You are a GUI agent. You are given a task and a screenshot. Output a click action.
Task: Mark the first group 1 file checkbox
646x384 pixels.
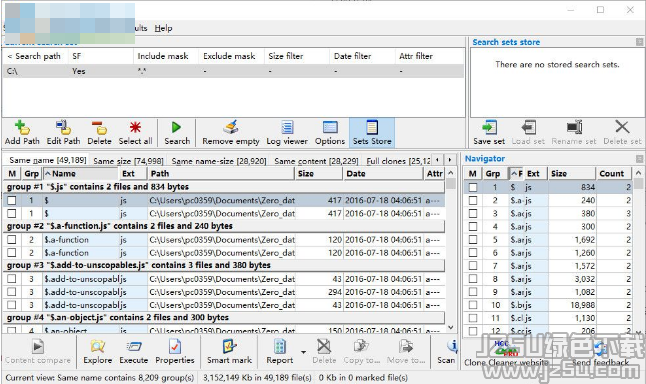(x=12, y=200)
